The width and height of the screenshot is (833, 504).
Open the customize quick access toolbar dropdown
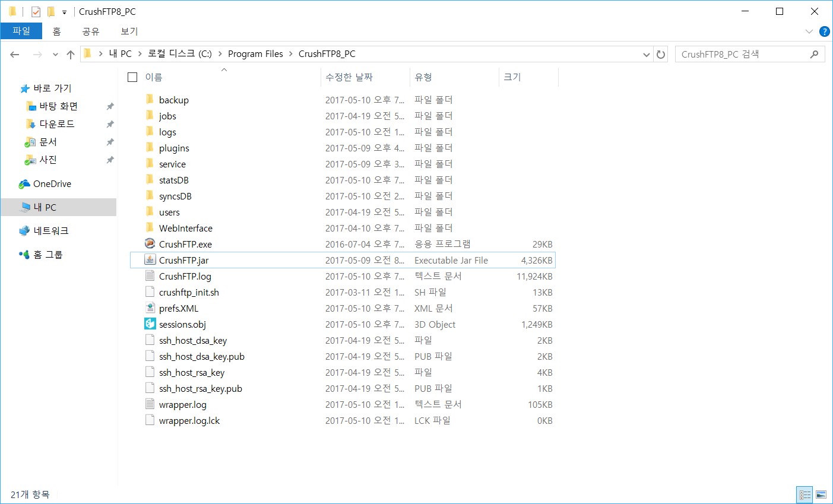[x=64, y=12]
